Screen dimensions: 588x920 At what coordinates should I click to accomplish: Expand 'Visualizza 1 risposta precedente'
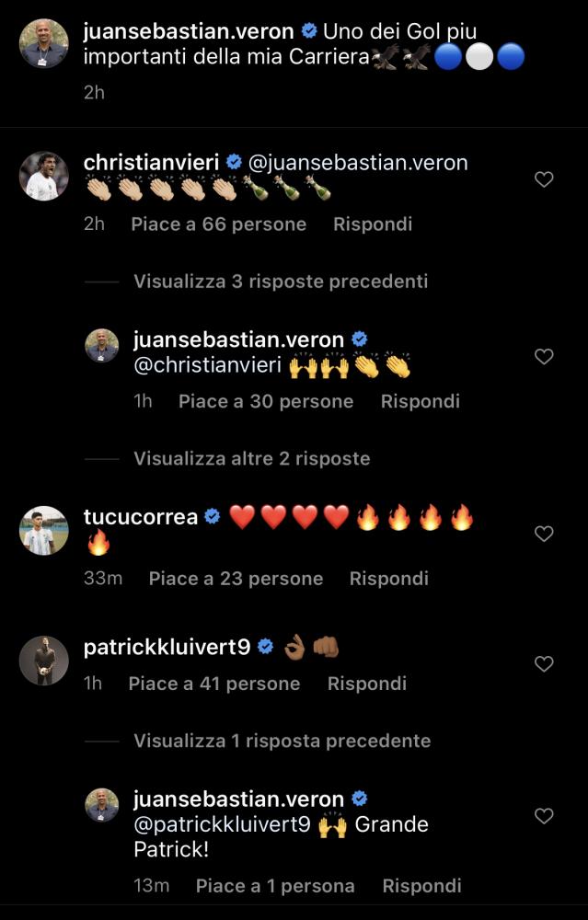282,741
